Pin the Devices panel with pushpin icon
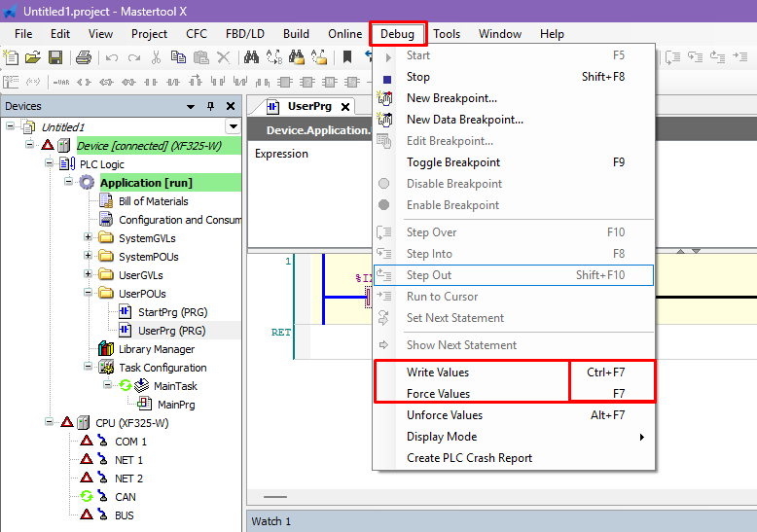Image resolution: width=757 pixels, height=532 pixels. tap(211, 106)
